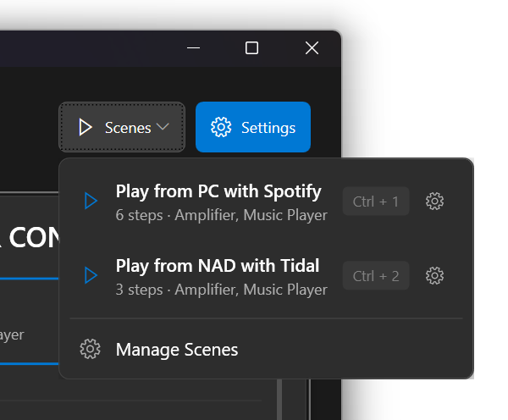Click the play icon beside Play from NAD with Tidal

pos(91,276)
